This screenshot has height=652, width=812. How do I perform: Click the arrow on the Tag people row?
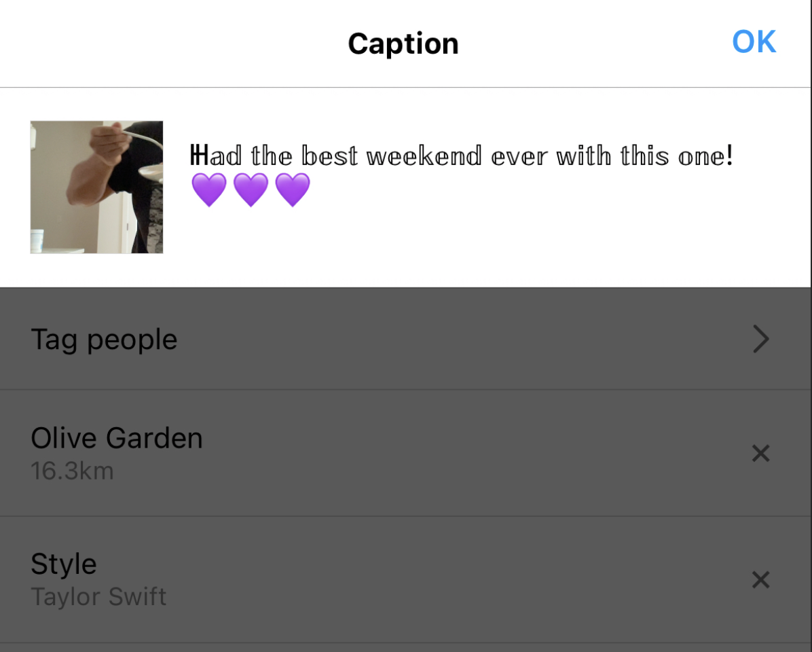click(761, 339)
